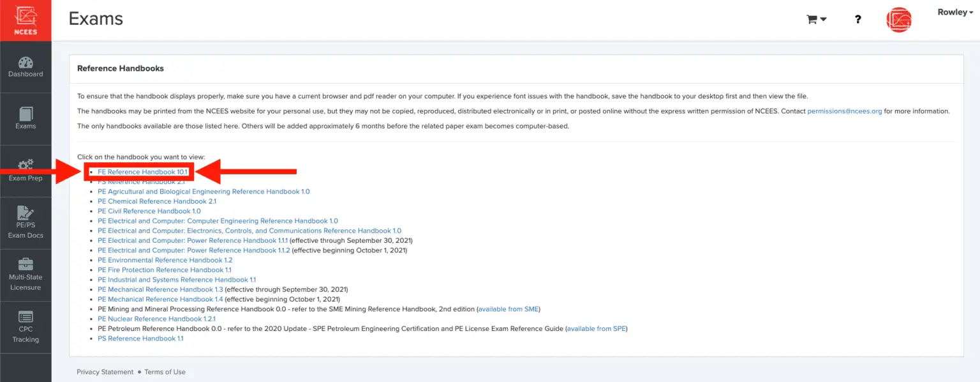Viewport: 980px width, 382px height.
Task: Follow the 'available from SPE' link
Action: 597,328
